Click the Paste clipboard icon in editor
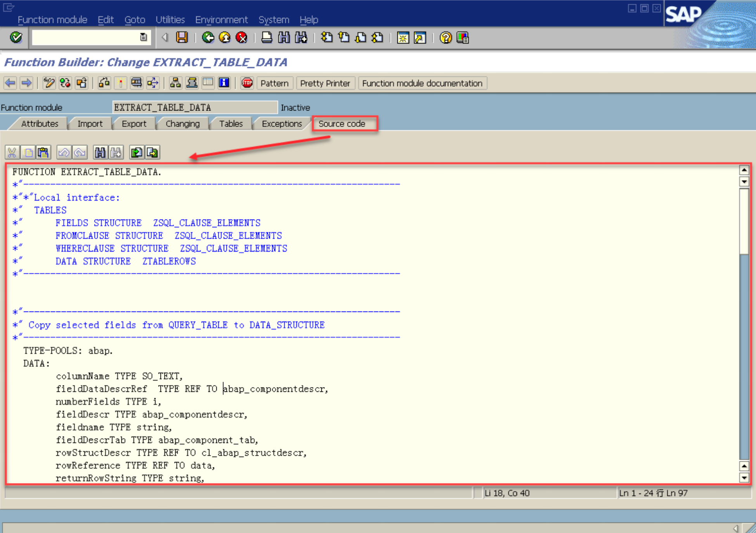 [43, 152]
